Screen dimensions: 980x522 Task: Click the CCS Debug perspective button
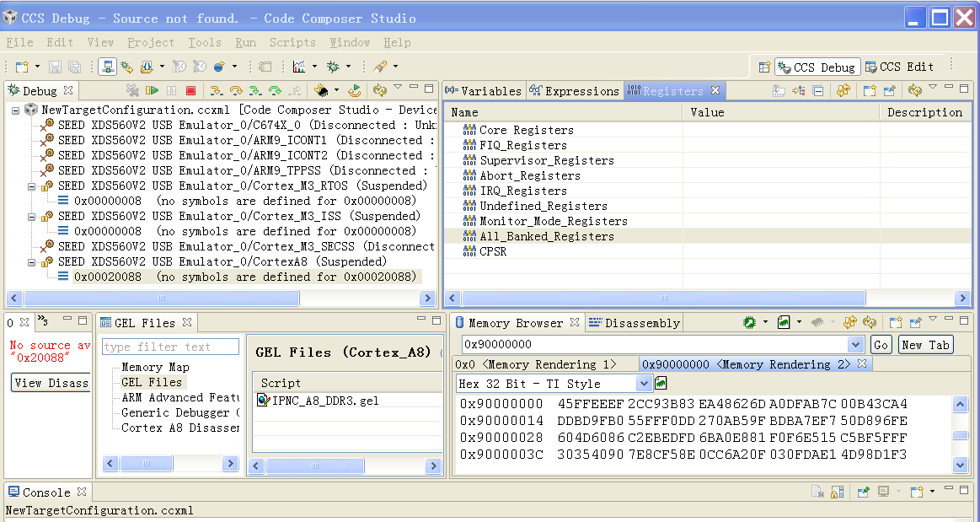[x=817, y=67]
